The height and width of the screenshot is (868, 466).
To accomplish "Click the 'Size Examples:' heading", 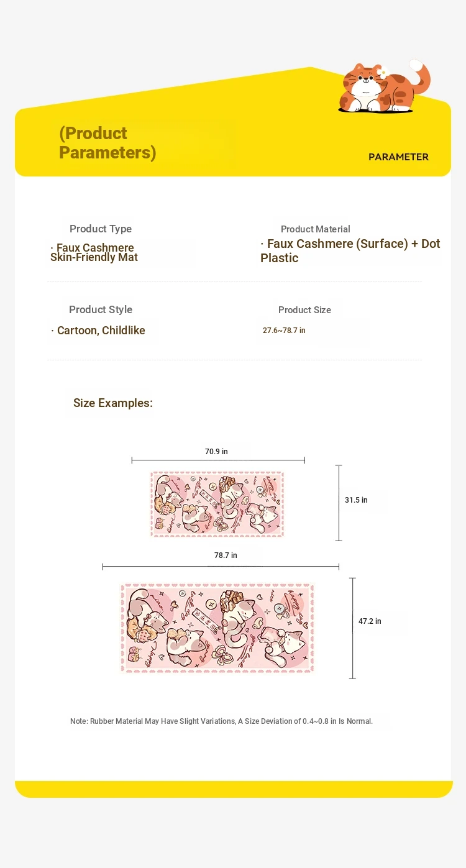I will click(113, 403).
